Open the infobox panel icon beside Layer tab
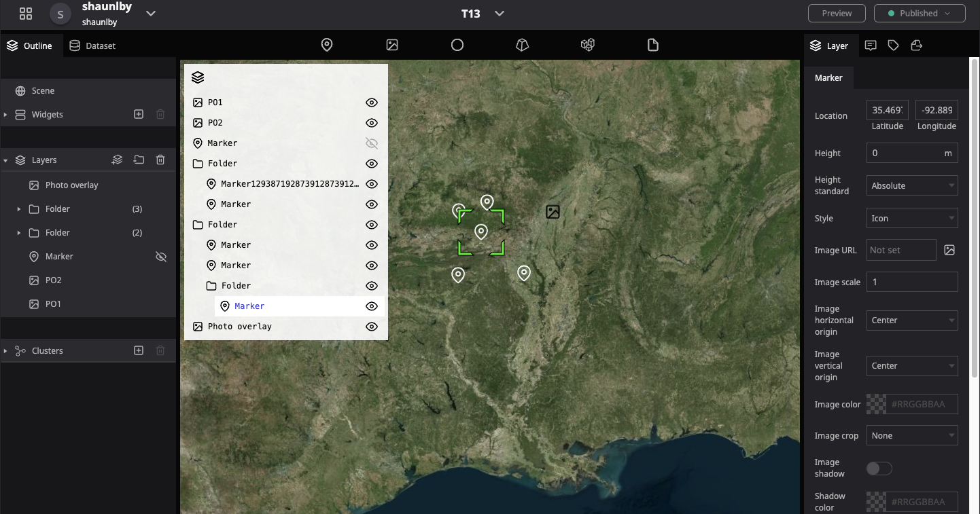Viewport: 980px width, 514px height. [x=871, y=45]
